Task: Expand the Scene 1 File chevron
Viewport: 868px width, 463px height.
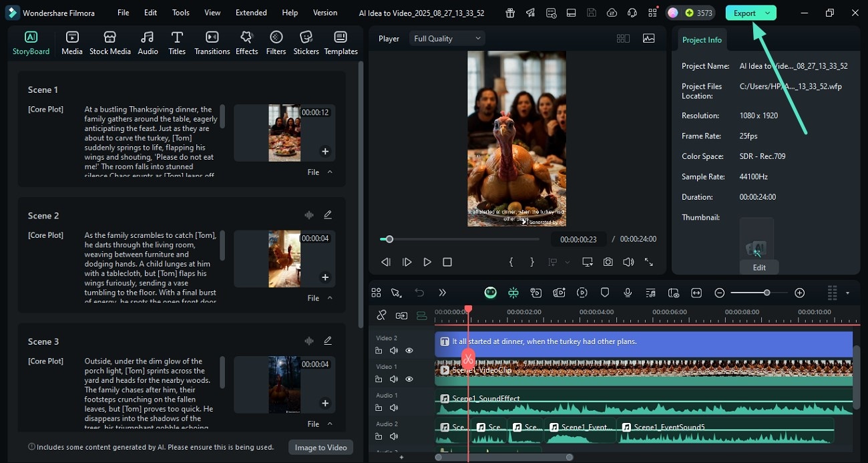Action: [330, 172]
